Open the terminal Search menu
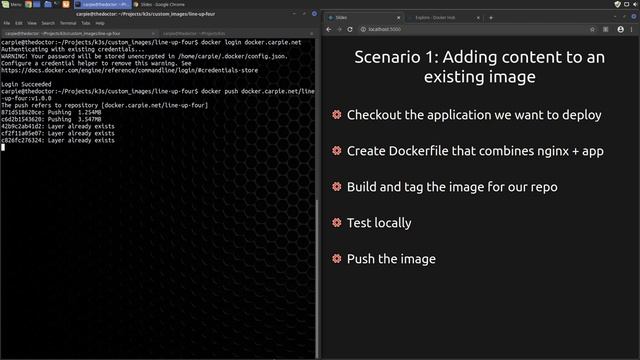This screenshot has height=360, width=640. (x=48, y=23)
